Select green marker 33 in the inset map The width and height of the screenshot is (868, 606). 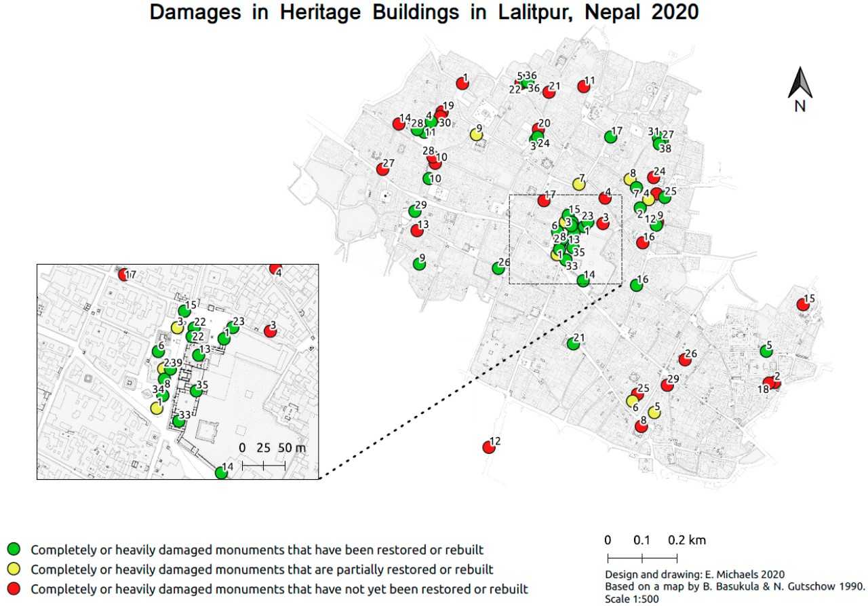click(178, 421)
